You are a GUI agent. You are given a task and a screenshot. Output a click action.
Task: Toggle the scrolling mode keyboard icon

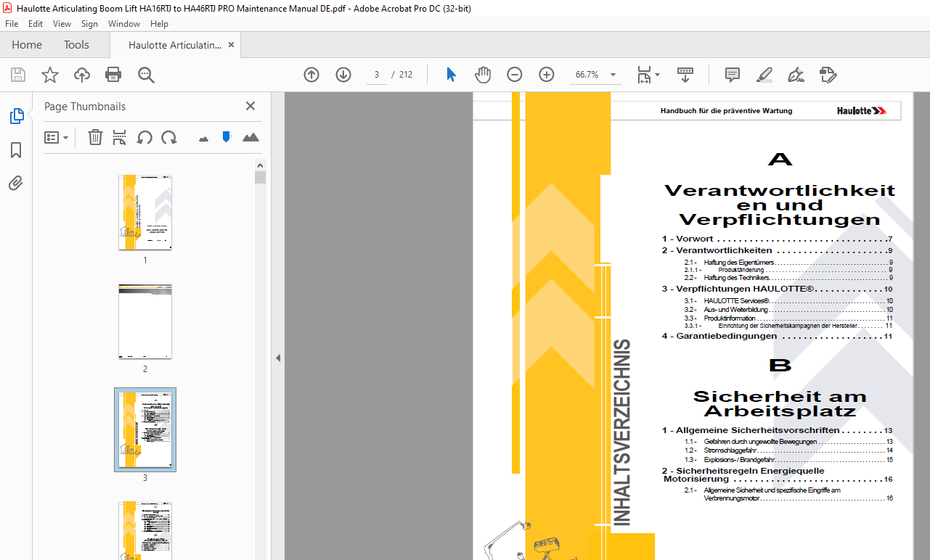click(x=685, y=75)
